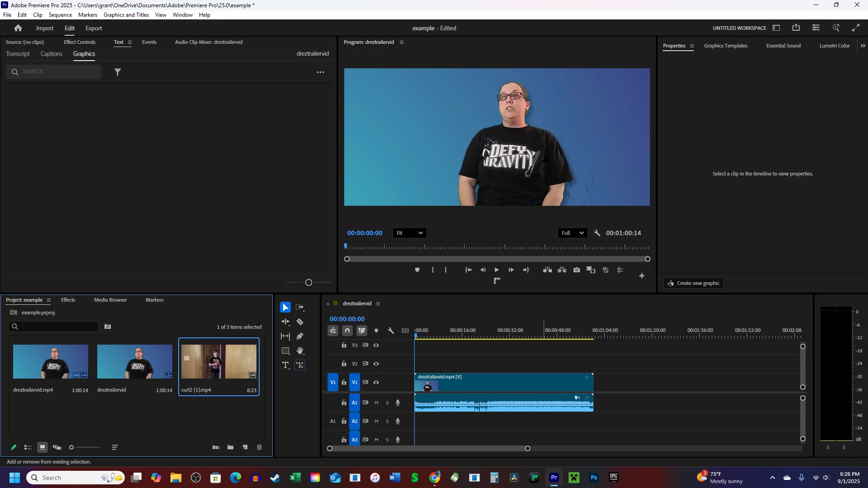This screenshot has height=488, width=868.
Task: Select the Slip tool
Action: click(x=285, y=336)
